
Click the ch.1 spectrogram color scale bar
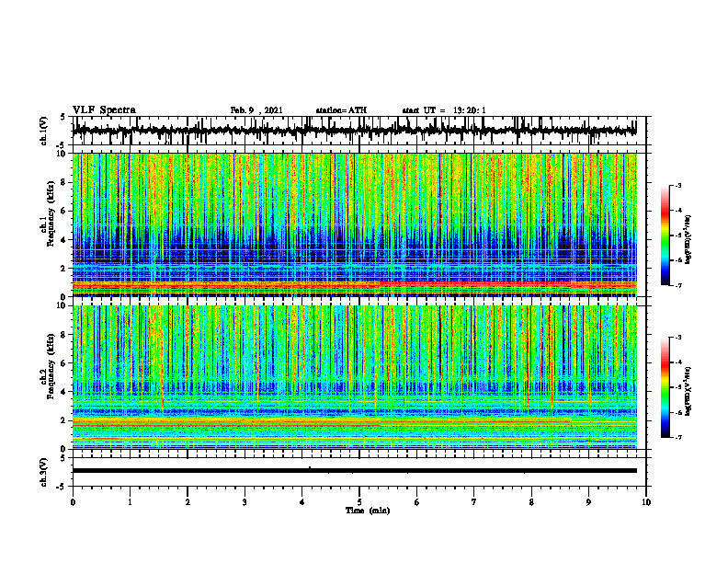click(665, 236)
